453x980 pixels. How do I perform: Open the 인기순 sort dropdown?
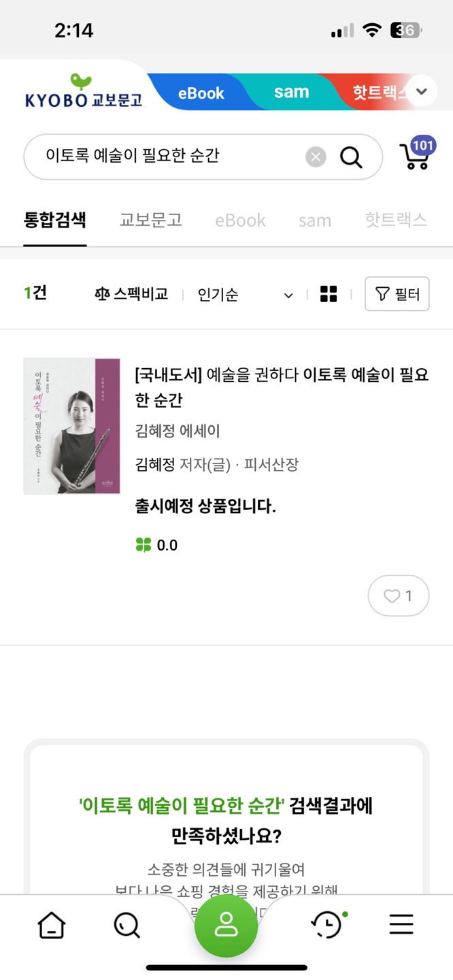click(245, 295)
